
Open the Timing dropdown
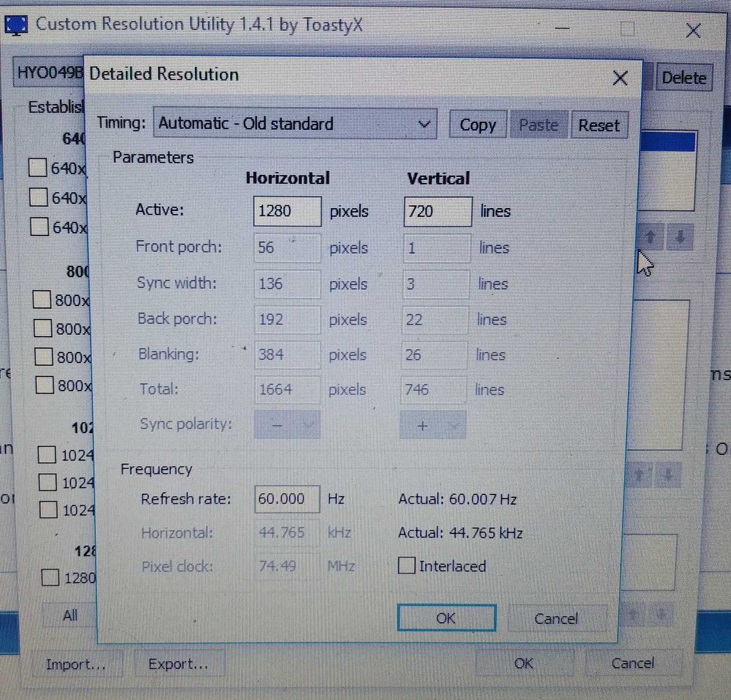coord(294,124)
